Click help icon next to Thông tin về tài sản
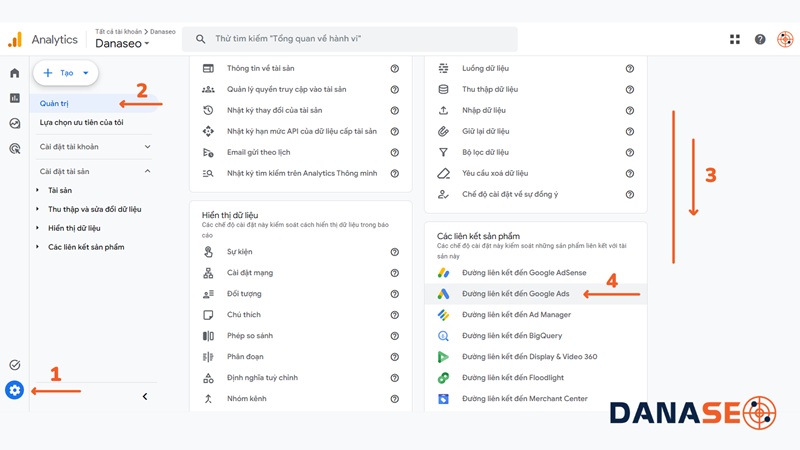The height and width of the screenshot is (450, 800). click(394, 68)
